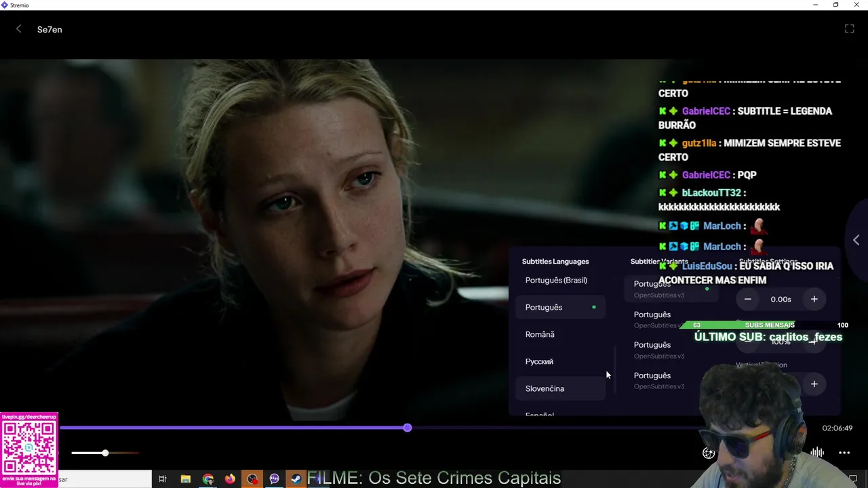Choose Русский subtitle language
868x488 pixels.
(560, 361)
